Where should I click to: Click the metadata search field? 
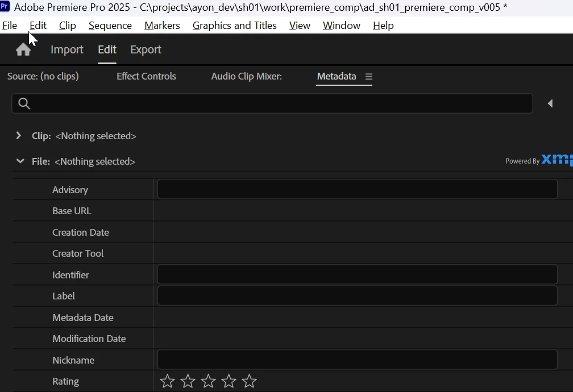click(x=272, y=104)
